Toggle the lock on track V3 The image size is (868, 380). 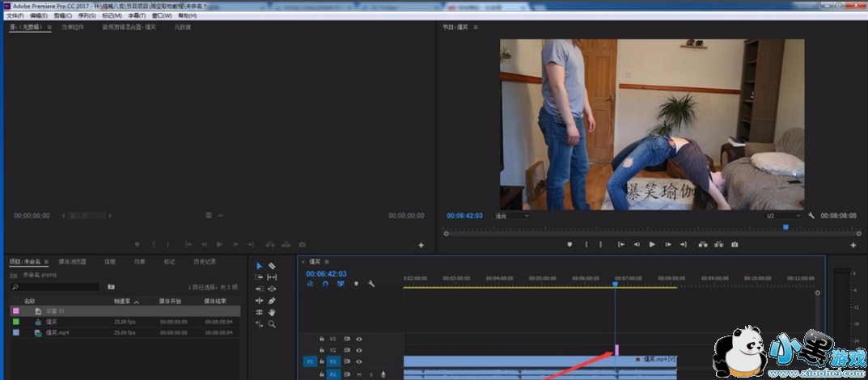(x=321, y=339)
